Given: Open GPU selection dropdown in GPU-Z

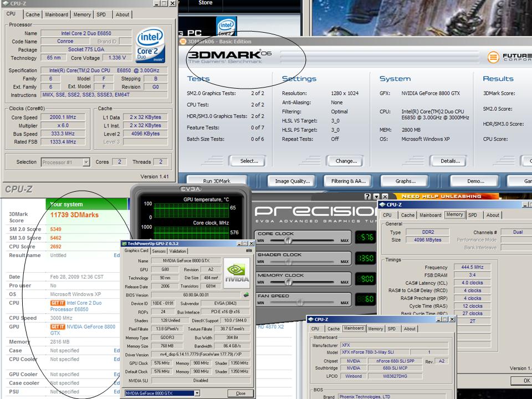Looking at the screenshot, I should tap(197, 393).
